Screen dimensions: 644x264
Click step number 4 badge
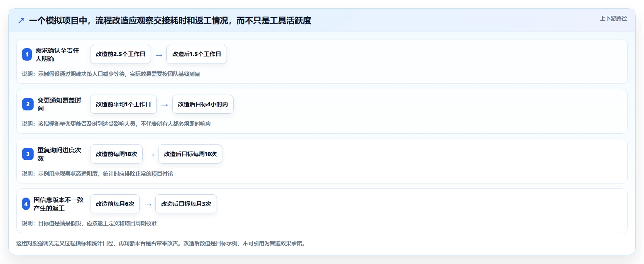click(26, 204)
